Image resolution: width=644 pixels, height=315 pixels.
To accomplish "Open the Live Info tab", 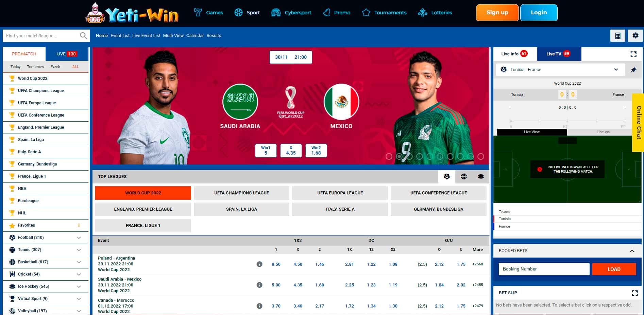I will tap(515, 54).
